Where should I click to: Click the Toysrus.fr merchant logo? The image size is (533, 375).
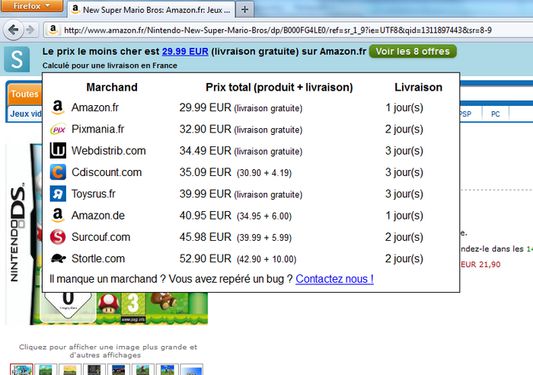tap(58, 194)
